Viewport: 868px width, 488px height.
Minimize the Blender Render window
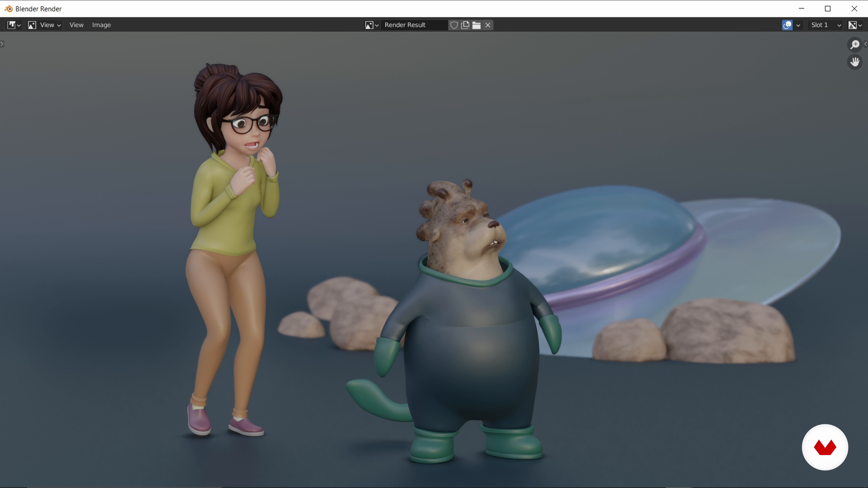pos(802,8)
